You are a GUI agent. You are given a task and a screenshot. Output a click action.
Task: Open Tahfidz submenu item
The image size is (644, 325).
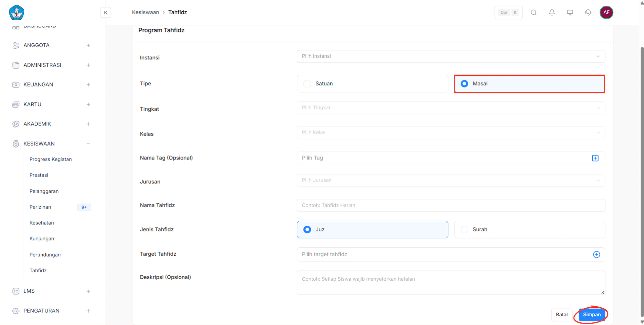click(38, 271)
